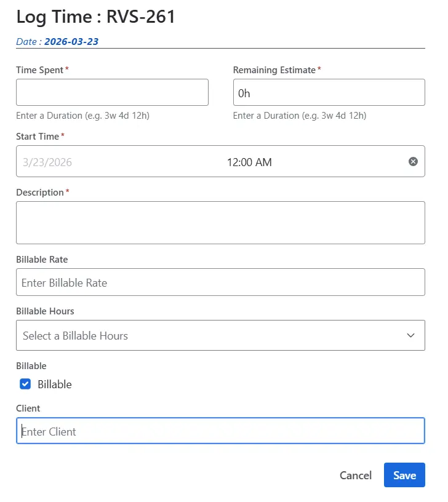Click the Enter Client input field
The image size is (448, 502).
[x=220, y=431]
